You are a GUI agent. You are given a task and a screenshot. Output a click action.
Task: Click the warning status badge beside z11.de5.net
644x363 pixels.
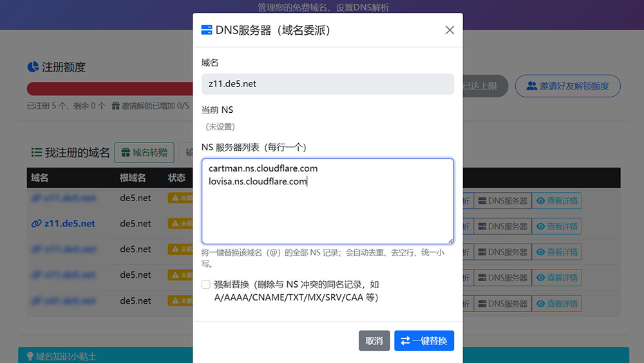pyautogui.click(x=180, y=224)
